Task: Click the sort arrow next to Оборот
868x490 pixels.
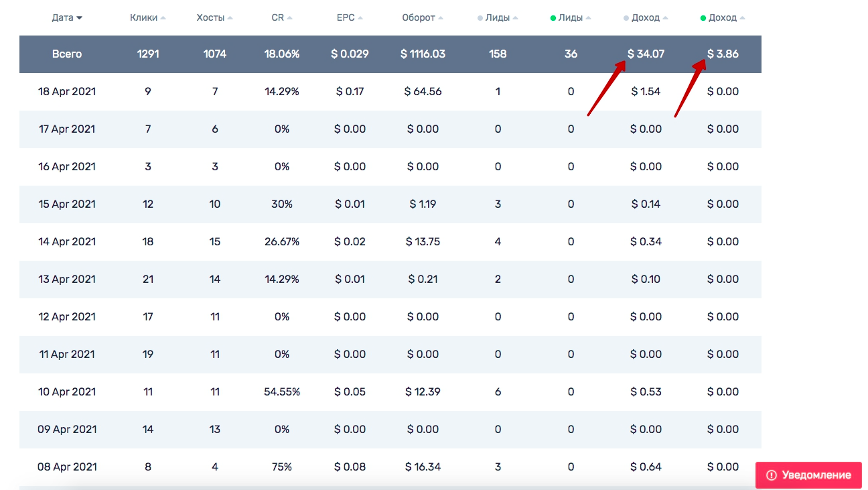Action: tap(441, 18)
